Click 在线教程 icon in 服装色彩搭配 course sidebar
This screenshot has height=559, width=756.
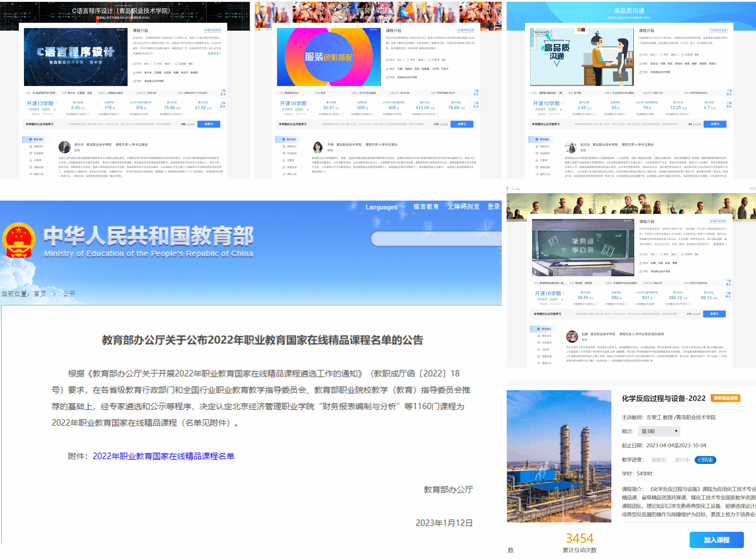pyautogui.click(x=284, y=153)
